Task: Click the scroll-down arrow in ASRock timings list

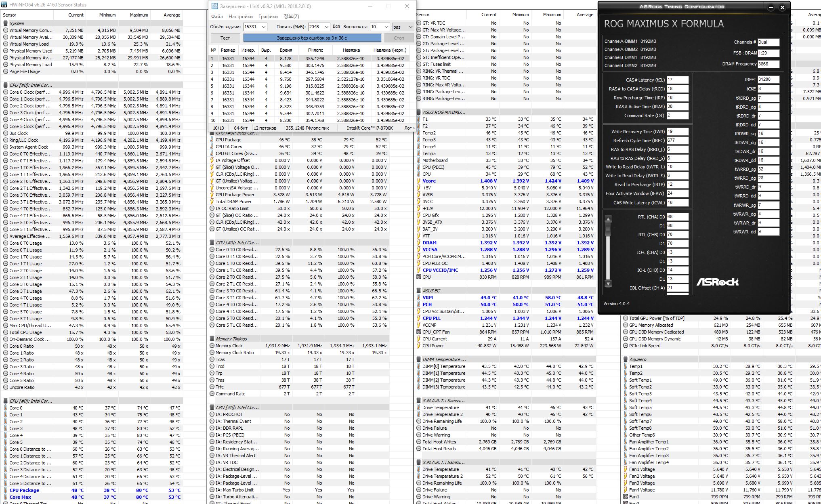Action: point(608,283)
